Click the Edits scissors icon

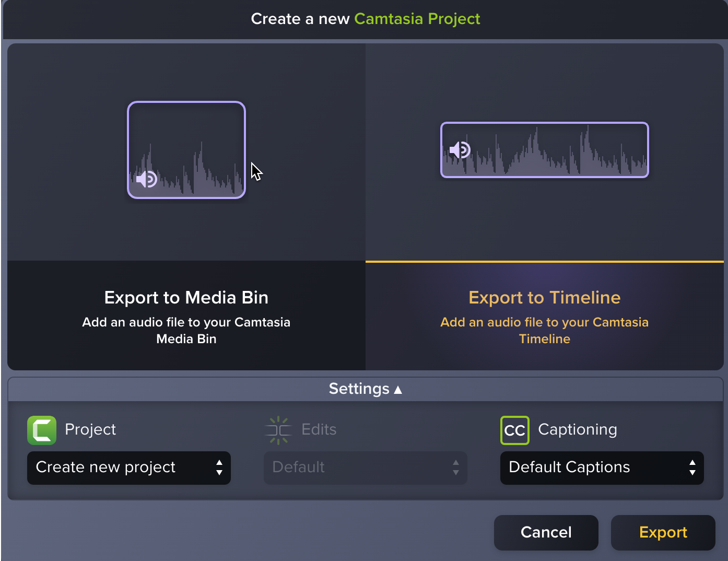pos(278,430)
